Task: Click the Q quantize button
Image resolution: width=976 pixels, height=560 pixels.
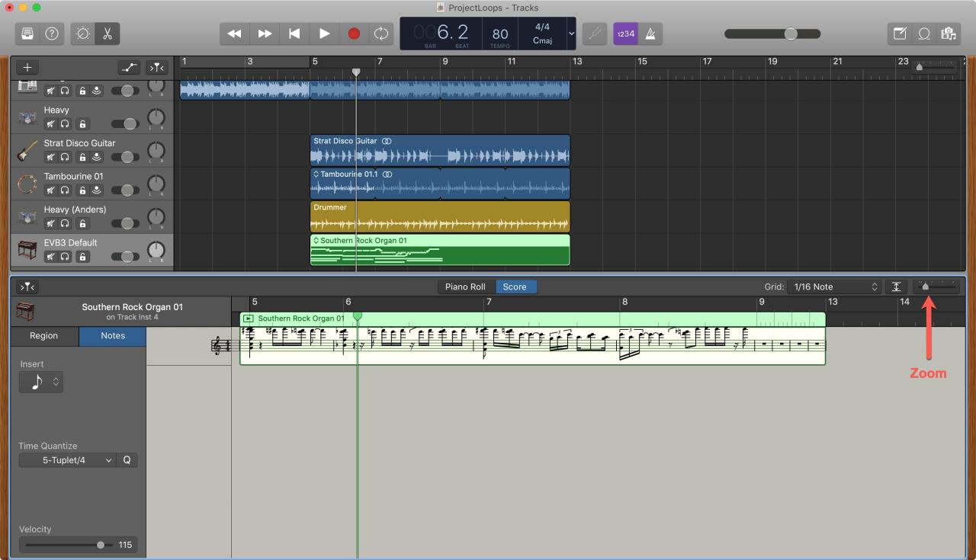Action: point(127,460)
